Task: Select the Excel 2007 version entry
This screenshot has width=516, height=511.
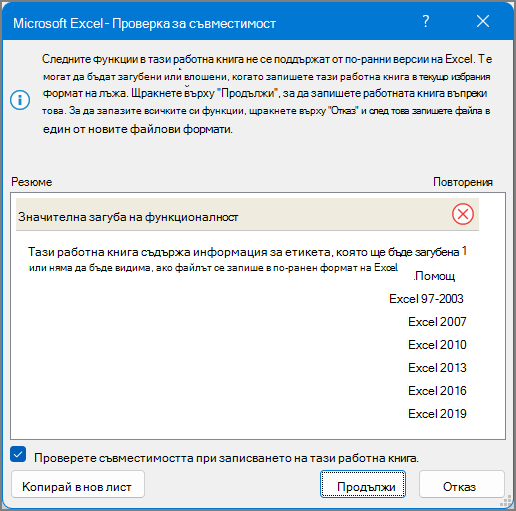Action: tap(437, 322)
